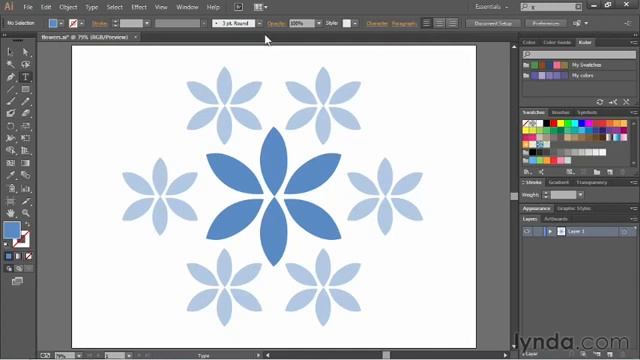This screenshot has width=640, height=360.
Task: Select the Column Graph tool
Action: coord(25,188)
